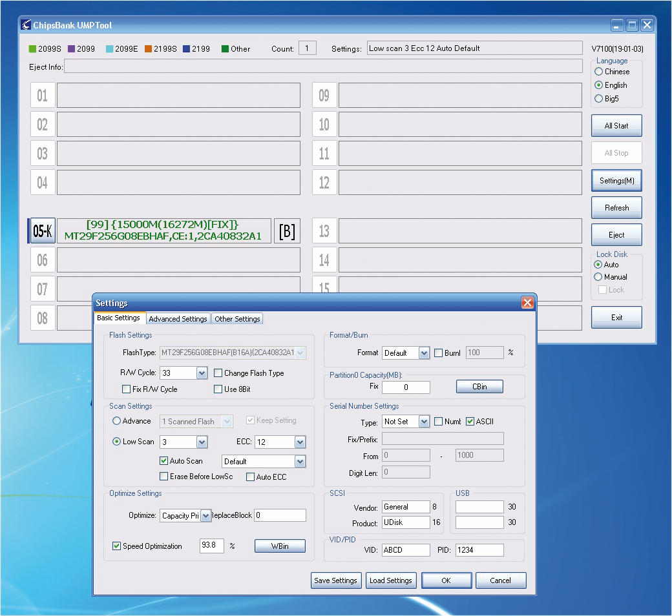The height and width of the screenshot is (616, 672).
Task: Click the Eject Info field
Action: click(323, 67)
